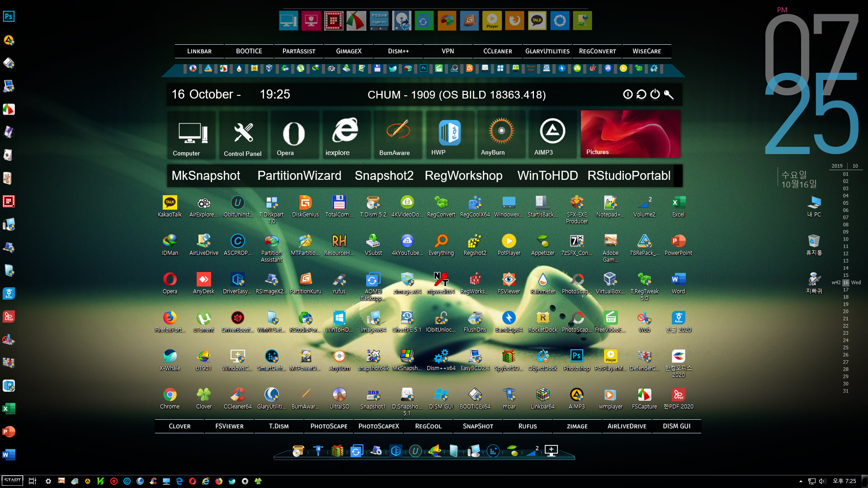The width and height of the screenshot is (868, 488).
Task: Open Rainmeter desktop icon
Action: 542,283
